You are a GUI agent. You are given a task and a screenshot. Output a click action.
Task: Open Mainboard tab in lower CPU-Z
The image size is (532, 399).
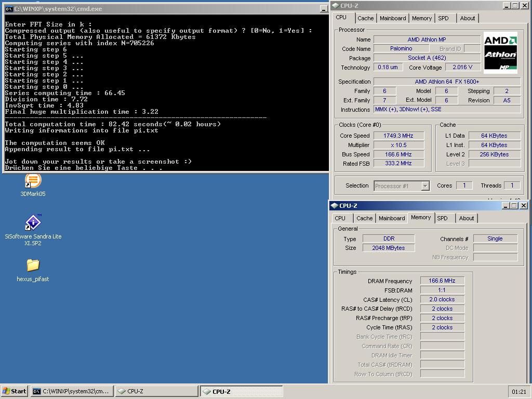click(392, 218)
